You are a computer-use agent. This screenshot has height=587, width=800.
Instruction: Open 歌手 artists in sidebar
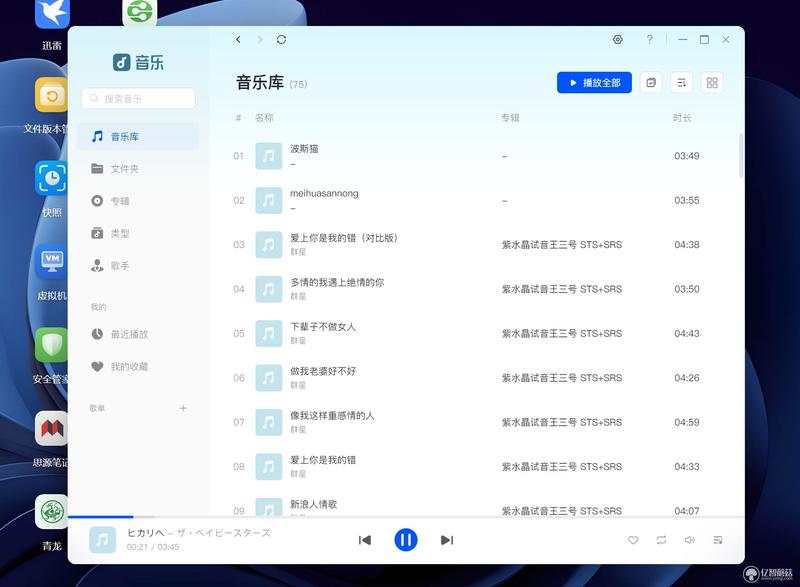(138, 266)
